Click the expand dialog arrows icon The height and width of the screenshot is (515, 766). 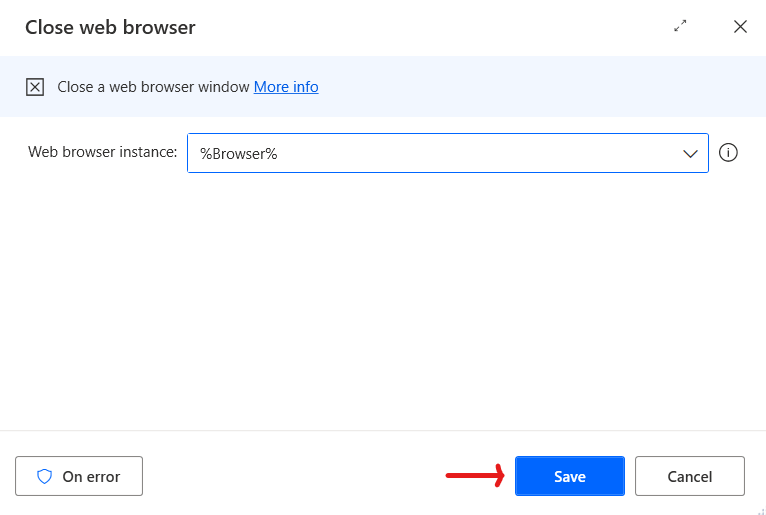pyautogui.click(x=681, y=27)
